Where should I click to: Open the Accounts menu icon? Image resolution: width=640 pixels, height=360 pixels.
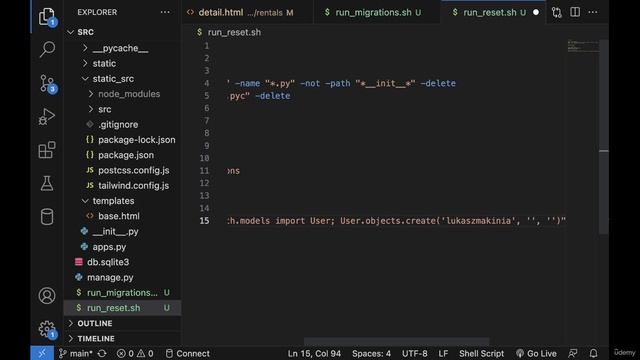pos(47,296)
